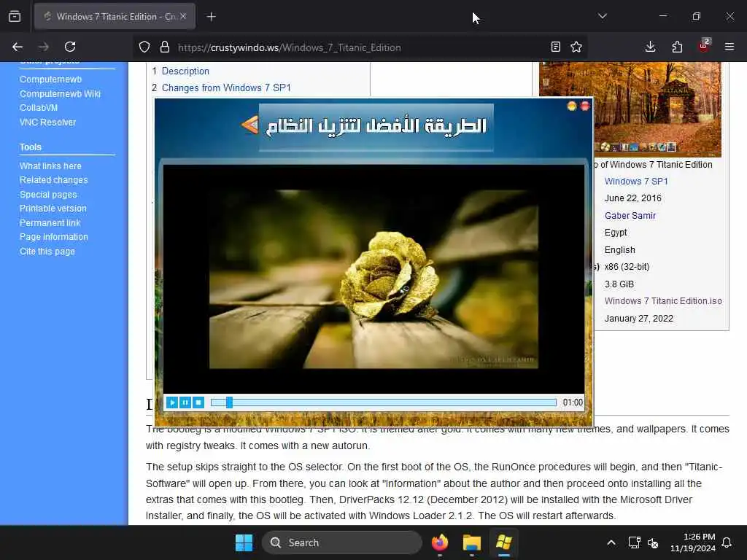Click the 01:00 video duration label
The height and width of the screenshot is (560, 747).
coord(573,402)
